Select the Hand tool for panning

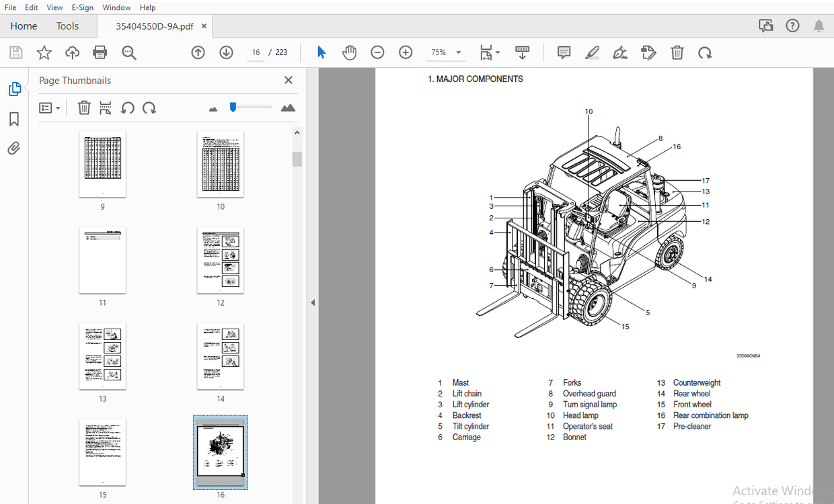click(349, 52)
